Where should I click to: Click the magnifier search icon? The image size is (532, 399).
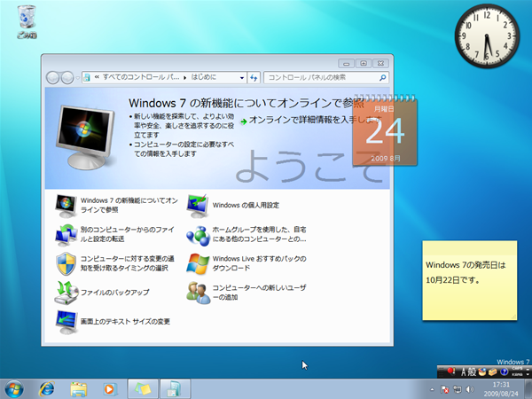pyautogui.click(x=382, y=78)
